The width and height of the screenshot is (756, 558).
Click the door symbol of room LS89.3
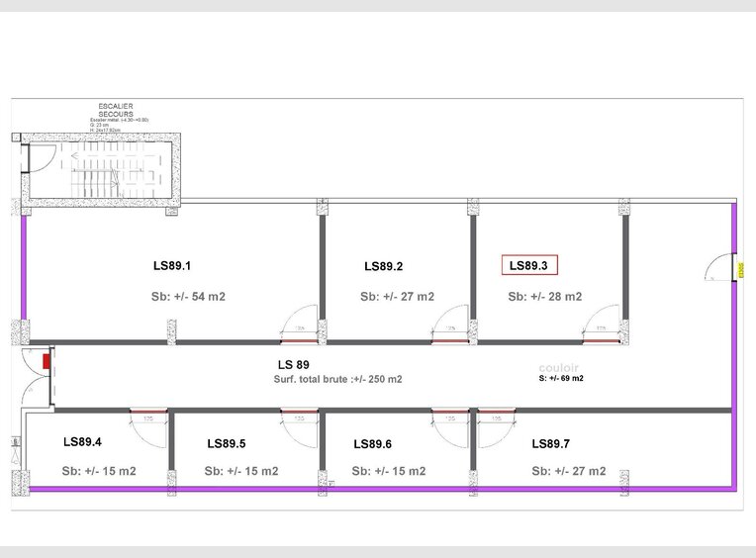tap(600, 326)
